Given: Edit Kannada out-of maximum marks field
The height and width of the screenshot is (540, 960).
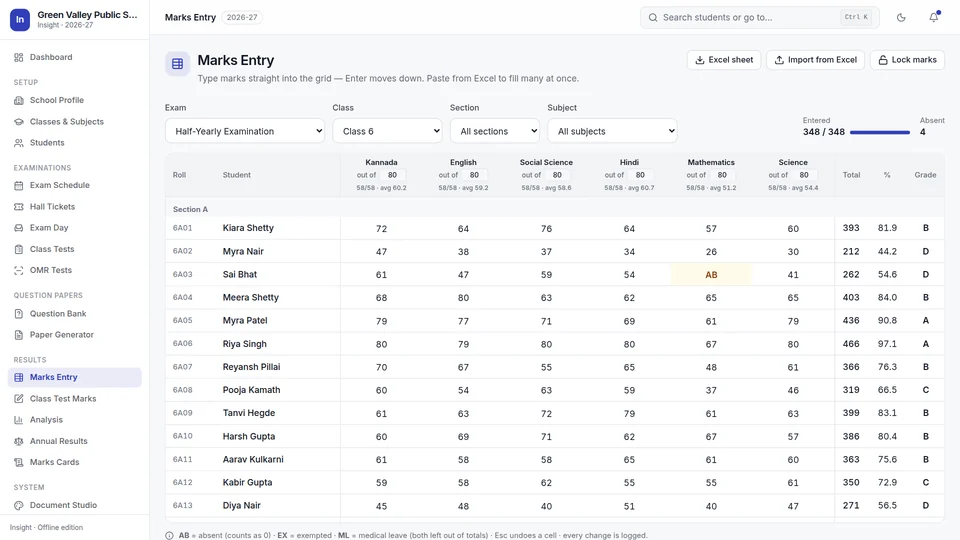Looking at the screenshot, I should click(x=392, y=175).
